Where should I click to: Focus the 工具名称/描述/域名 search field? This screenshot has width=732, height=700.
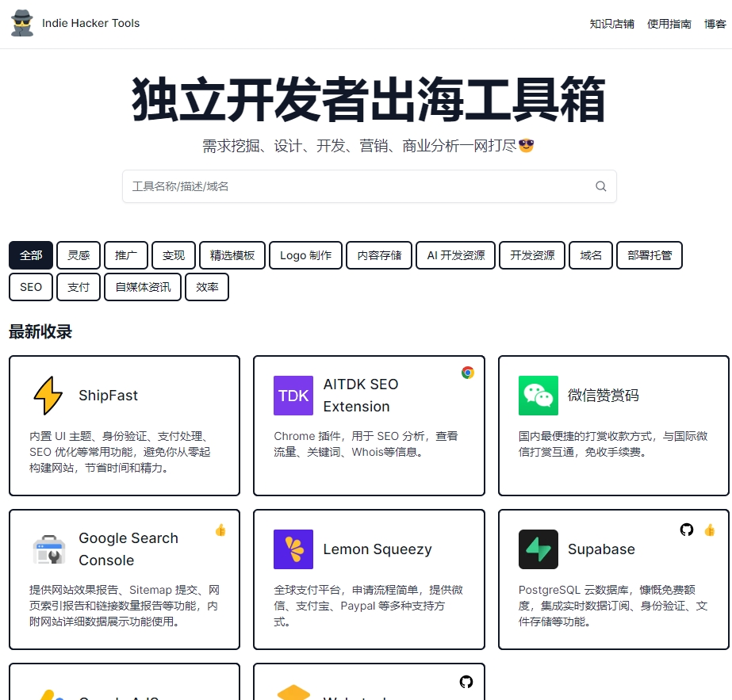(370, 186)
